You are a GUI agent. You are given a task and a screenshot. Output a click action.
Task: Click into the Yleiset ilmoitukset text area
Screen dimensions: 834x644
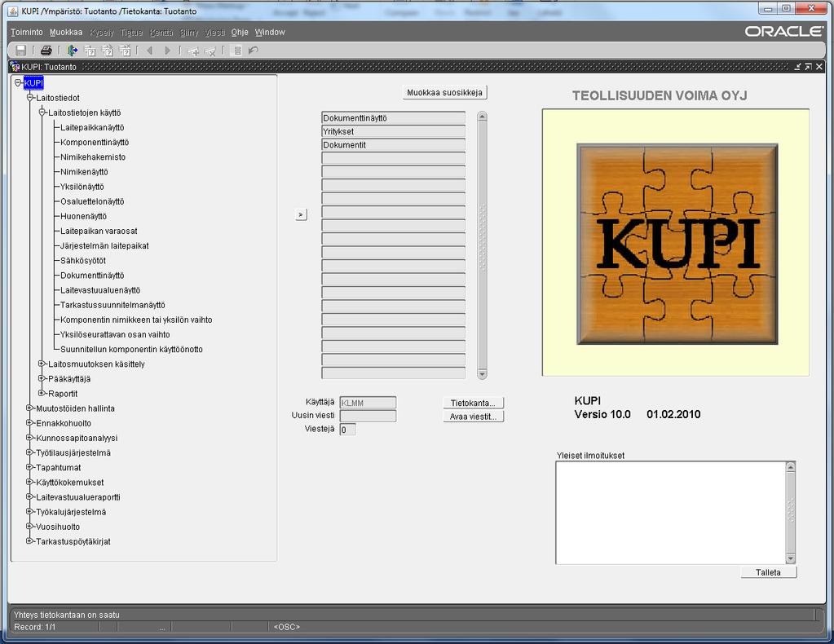click(671, 513)
